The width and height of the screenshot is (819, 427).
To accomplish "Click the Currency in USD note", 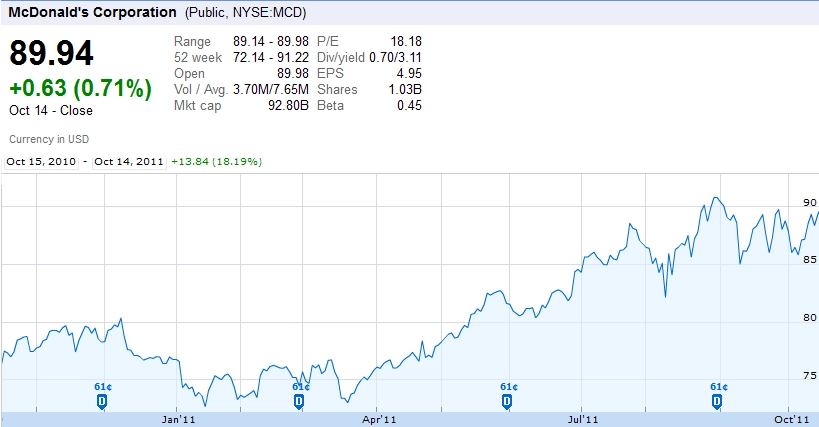I will (49, 139).
